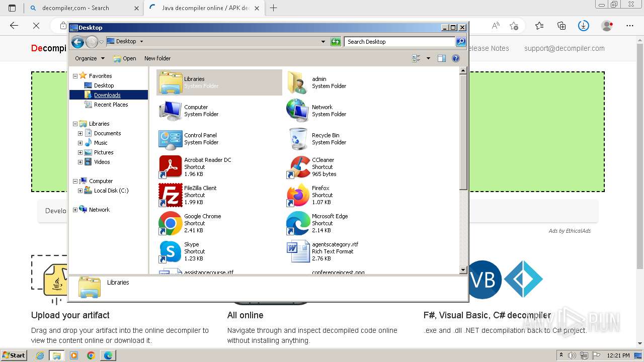The width and height of the screenshot is (644, 362).
Task: Expand the Desktop breadcrumb arrow
Action: (x=141, y=42)
